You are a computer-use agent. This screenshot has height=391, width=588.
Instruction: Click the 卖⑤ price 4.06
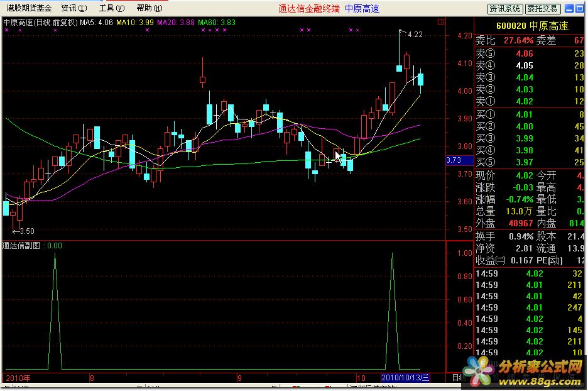coord(525,53)
